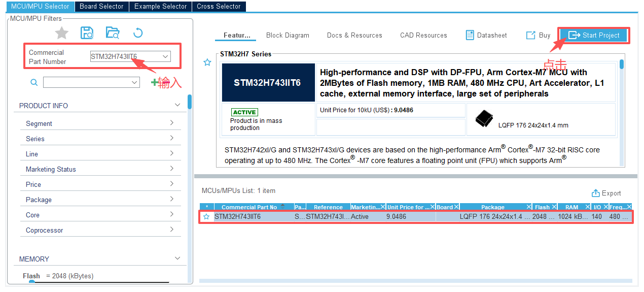The height and width of the screenshot is (292, 644).
Task: Star the STM32H743IIT6 row in list
Action: pyautogui.click(x=206, y=216)
